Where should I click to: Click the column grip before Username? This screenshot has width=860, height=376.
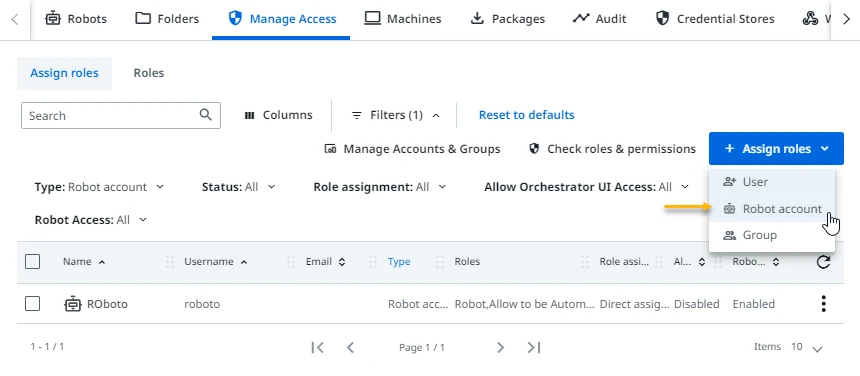click(x=170, y=262)
